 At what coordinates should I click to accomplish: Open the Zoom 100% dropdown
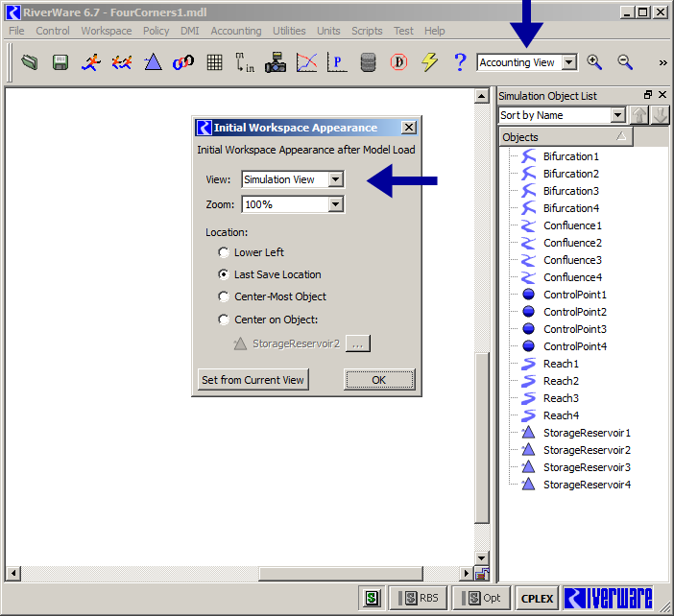point(336,204)
